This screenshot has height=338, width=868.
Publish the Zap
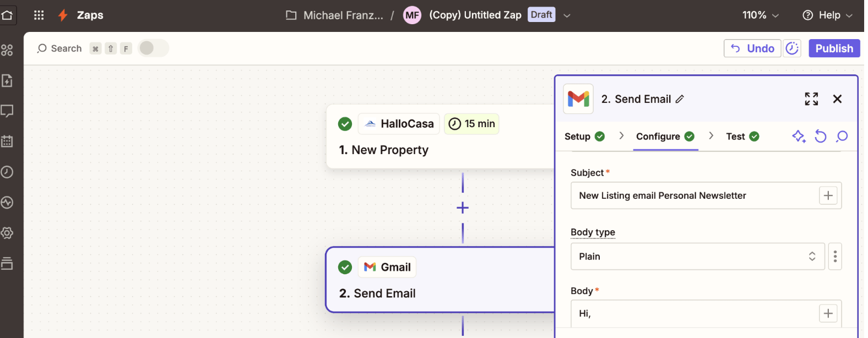(x=834, y=48)
